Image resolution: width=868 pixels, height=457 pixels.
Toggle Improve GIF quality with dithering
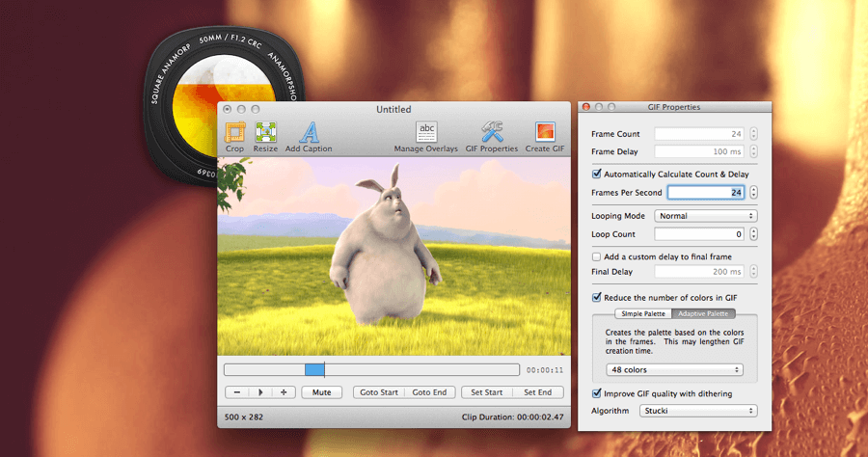(597, 393)
